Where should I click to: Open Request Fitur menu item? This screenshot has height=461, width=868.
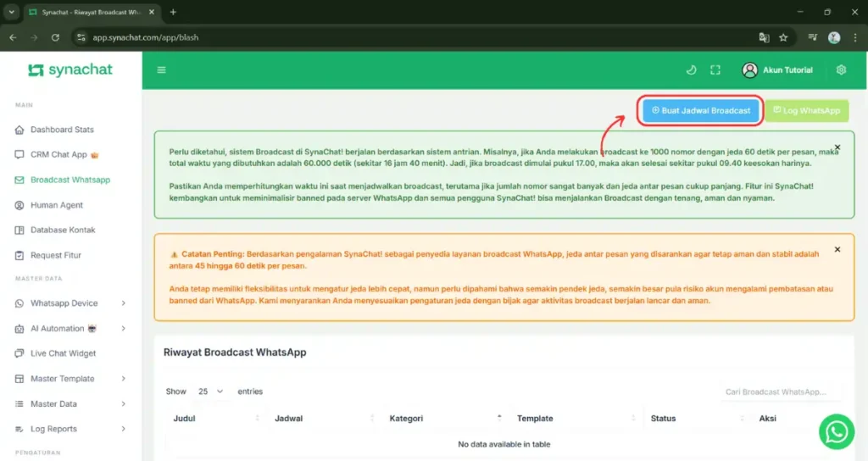56,255
